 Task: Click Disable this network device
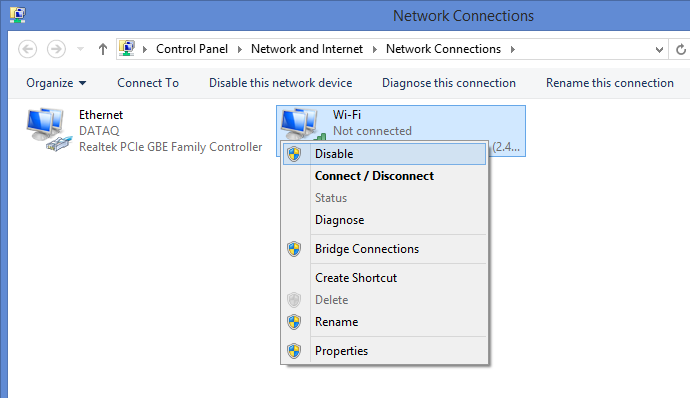click(x=280, y=83)
